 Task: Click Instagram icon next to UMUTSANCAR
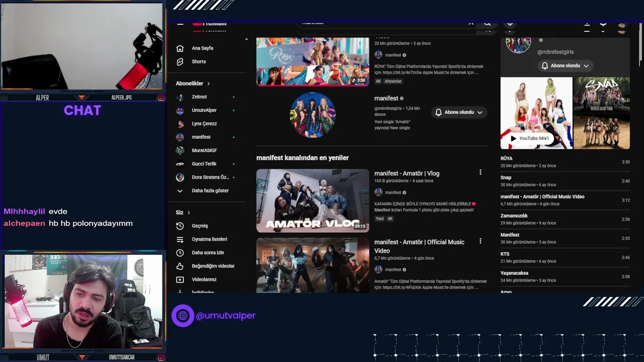click(x=161, y=357)
